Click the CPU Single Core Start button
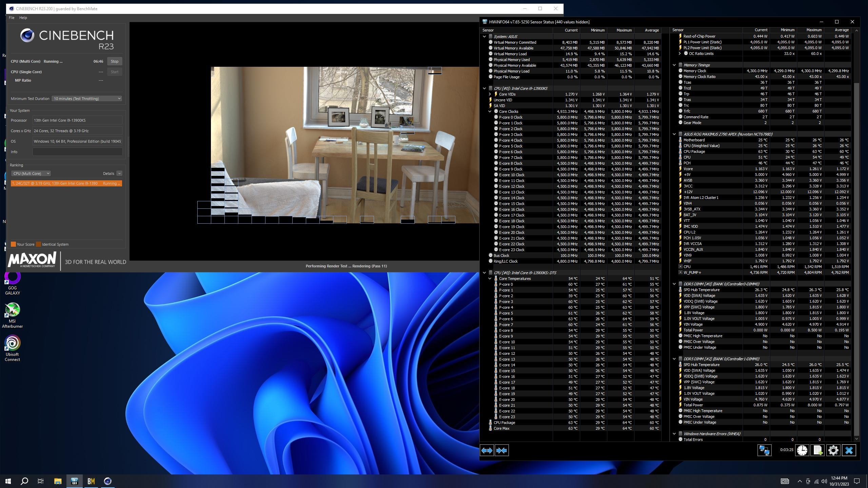The height and width of the screenshot is (488, 868). click(x=115, y=72)
